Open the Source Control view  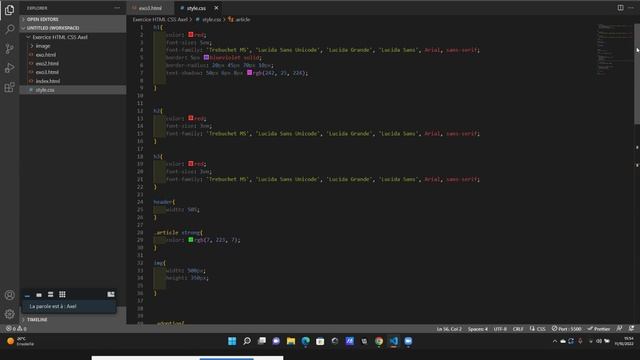pos(9,49)
